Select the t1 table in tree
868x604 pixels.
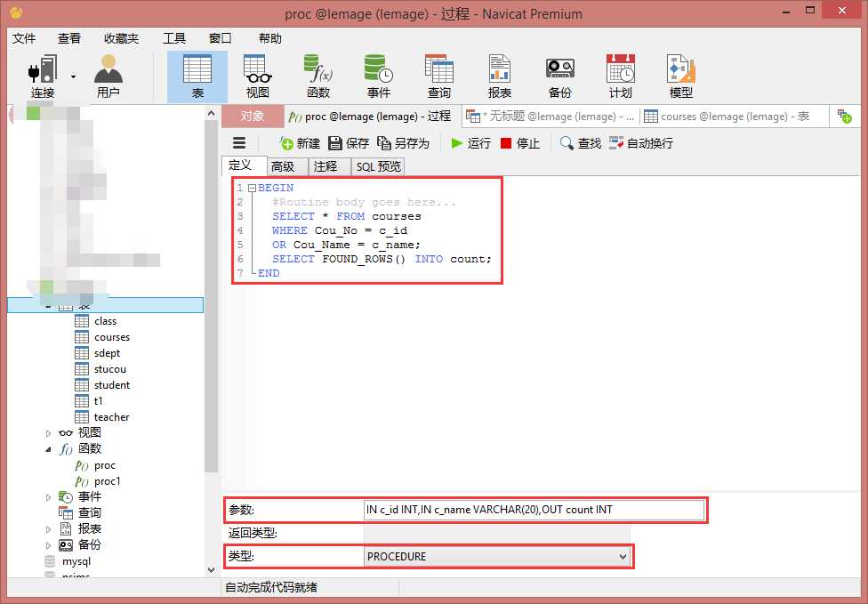pyautogui.click(x=98, y=401)
